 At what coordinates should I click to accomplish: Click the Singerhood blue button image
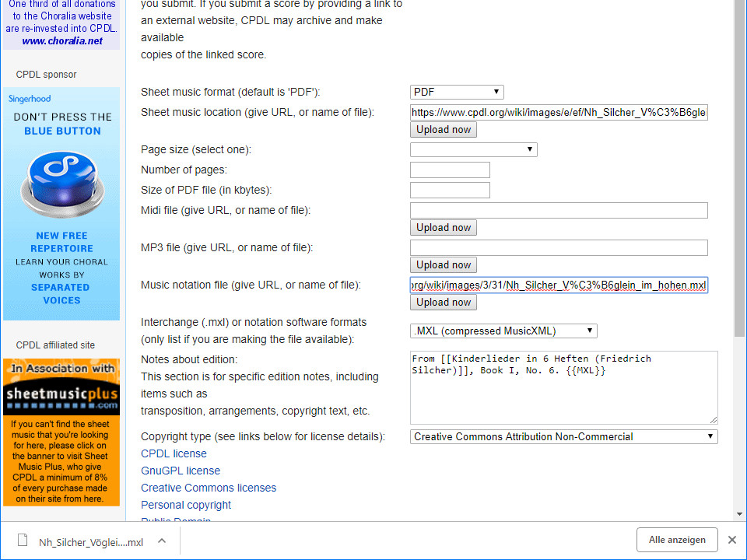pos(61,185)
